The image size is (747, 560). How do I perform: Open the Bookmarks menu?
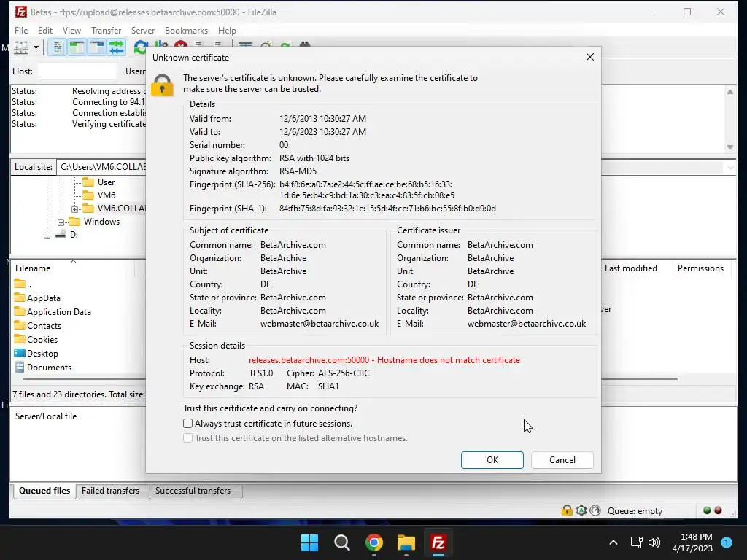pyautogui.click(x=186, y=31)
